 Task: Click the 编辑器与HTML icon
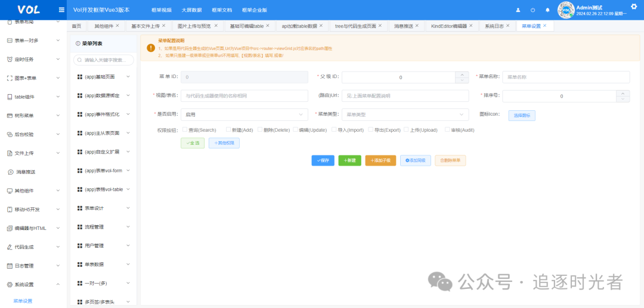click(x=10, y=228)
